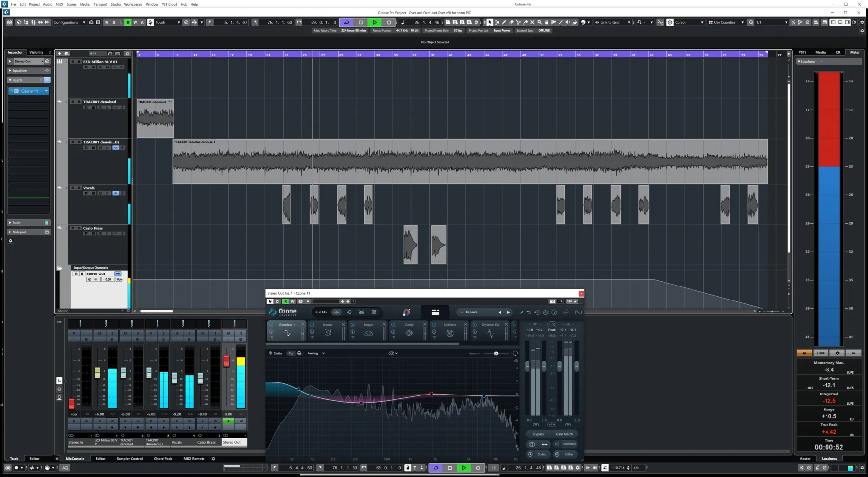This screenshot has width=868, height=477.
Task: Toggle the purple Cycle button in top transport
Action: 346,22
